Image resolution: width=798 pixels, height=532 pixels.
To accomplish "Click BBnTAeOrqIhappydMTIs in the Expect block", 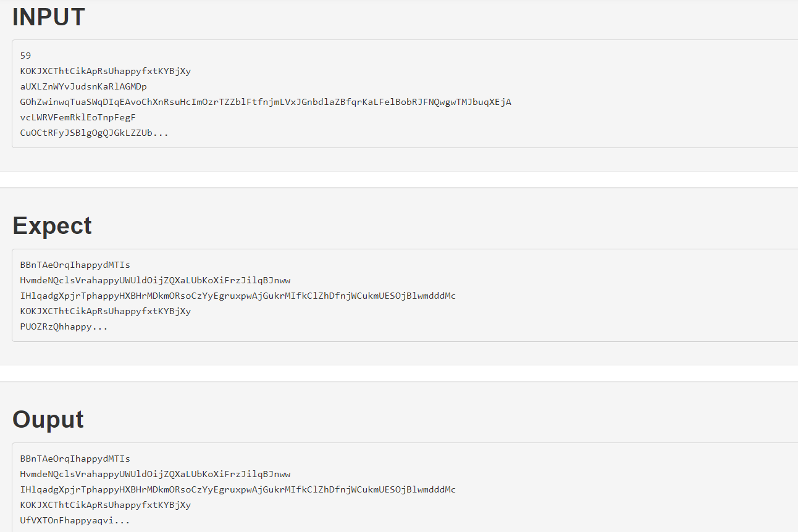I will click(x=75, y=265).
